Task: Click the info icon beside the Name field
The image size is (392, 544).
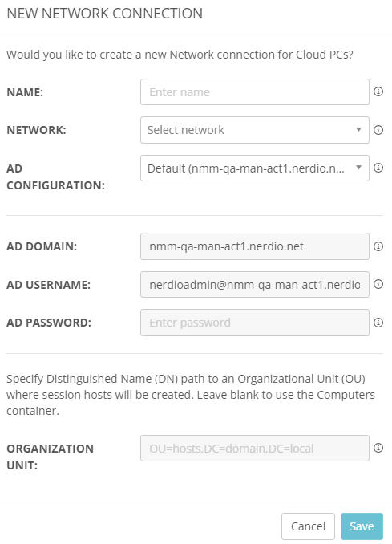Action: (378, 91)
